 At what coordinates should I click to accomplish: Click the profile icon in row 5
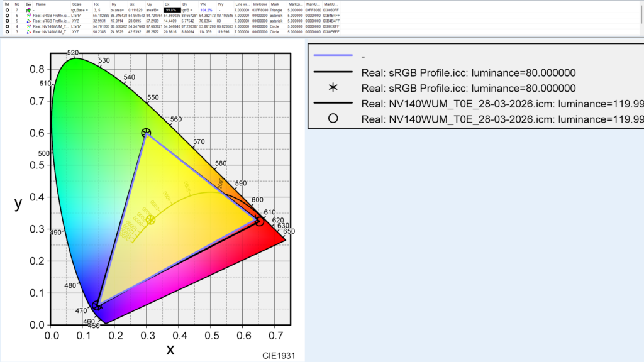point(29,21)
